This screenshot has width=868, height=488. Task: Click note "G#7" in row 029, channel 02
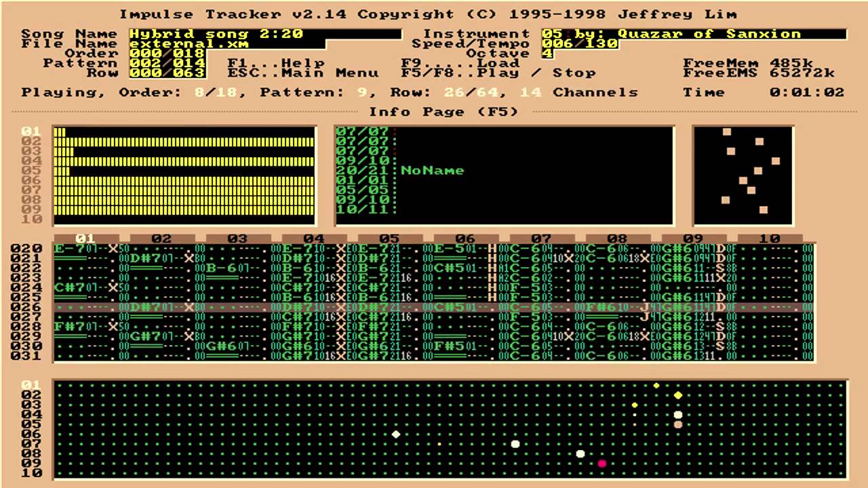coord(146,336)
